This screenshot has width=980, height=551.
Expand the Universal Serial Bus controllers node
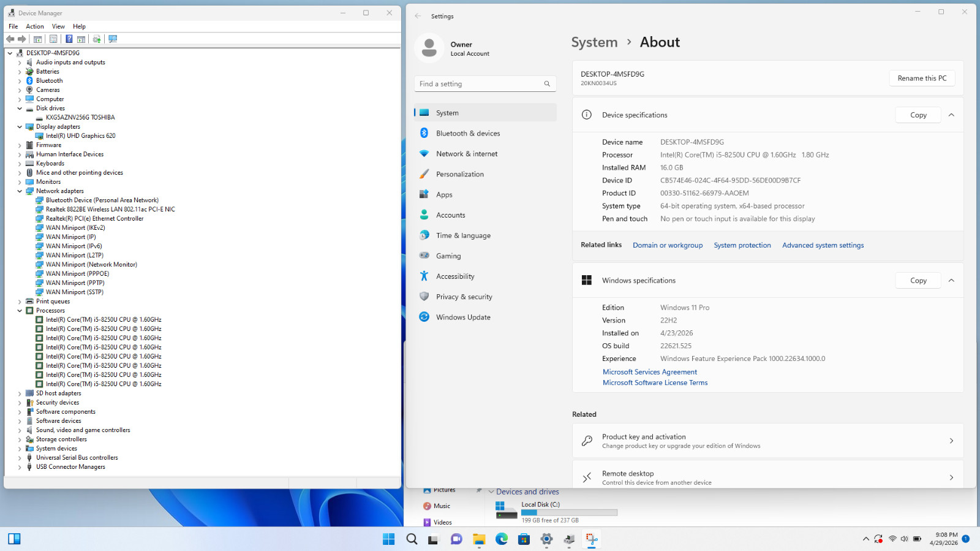click(x=20, y=458)
